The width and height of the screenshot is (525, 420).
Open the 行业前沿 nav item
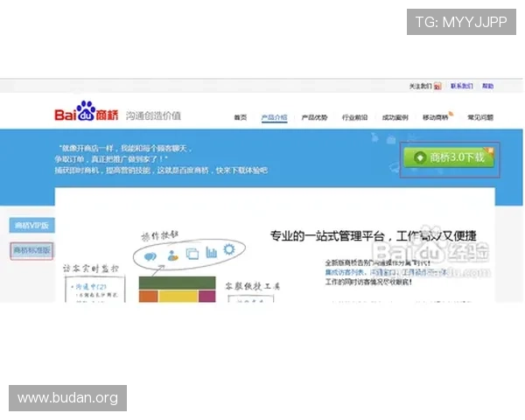[x=354, y=117]
